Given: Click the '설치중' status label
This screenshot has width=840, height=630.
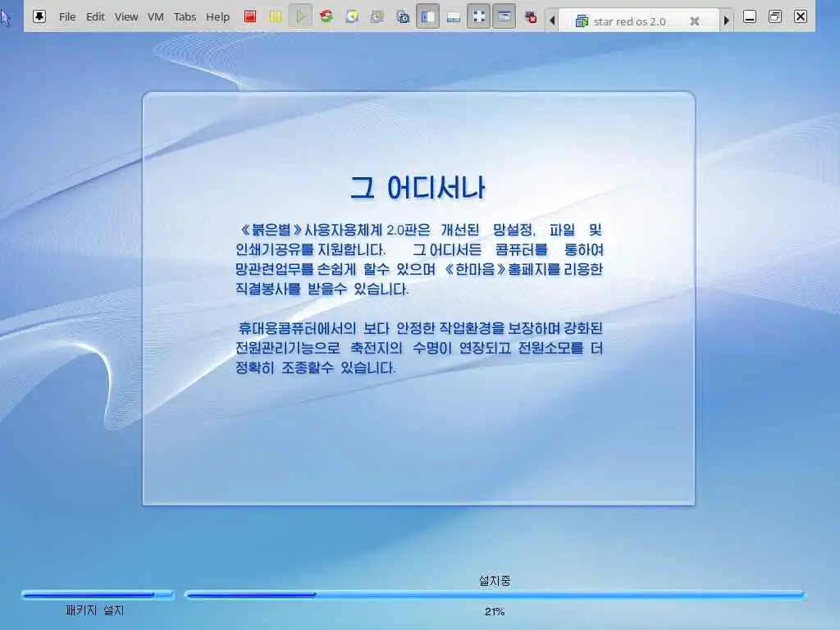Looking at the screenshot, I should click(x=495, y=580).
